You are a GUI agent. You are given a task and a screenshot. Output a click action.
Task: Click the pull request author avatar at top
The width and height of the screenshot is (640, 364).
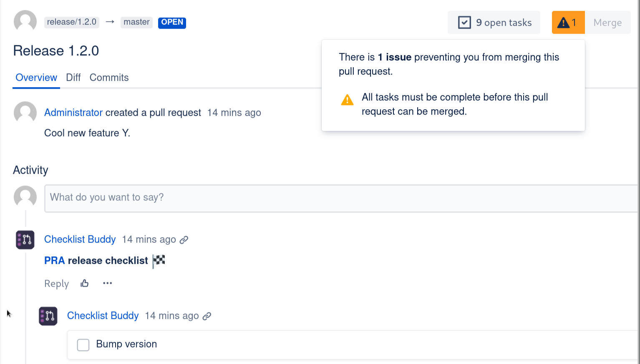coord(25,22)
